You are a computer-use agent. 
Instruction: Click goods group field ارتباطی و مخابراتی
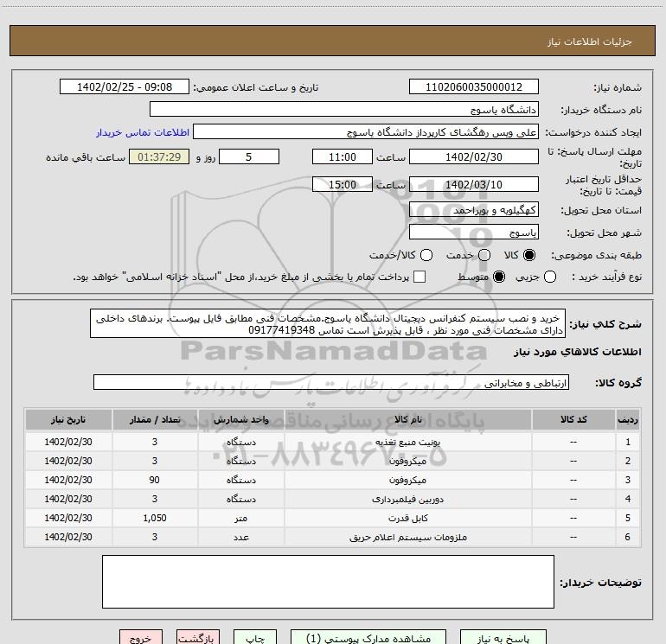pos(331,382)
